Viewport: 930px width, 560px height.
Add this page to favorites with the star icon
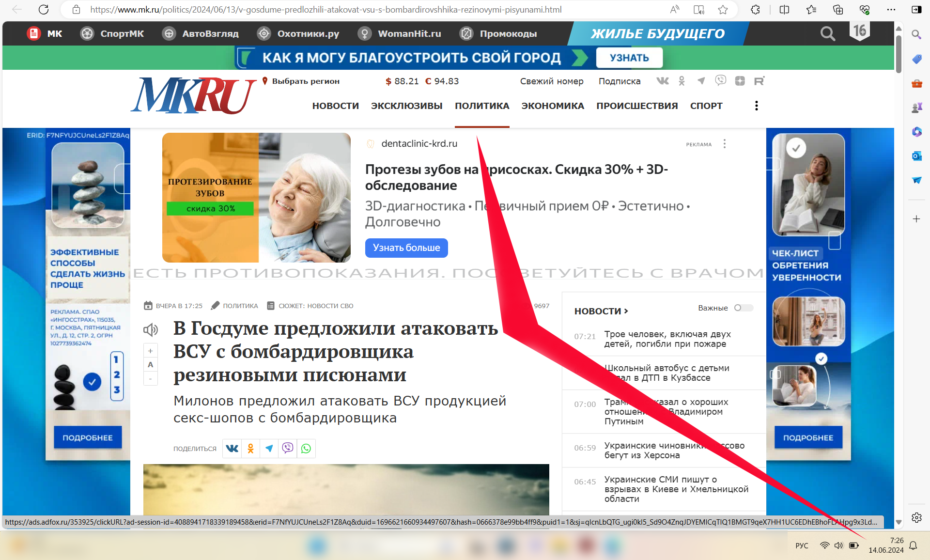(x=723, y=9)
